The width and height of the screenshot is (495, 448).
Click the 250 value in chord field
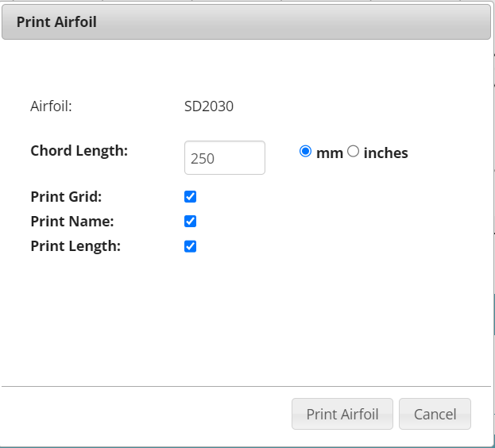pos(203,158)
